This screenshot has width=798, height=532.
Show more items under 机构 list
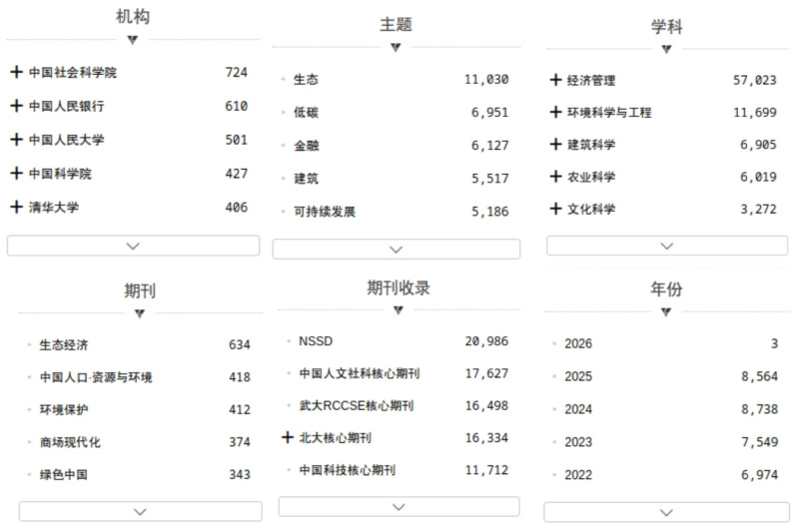(133, 246)
